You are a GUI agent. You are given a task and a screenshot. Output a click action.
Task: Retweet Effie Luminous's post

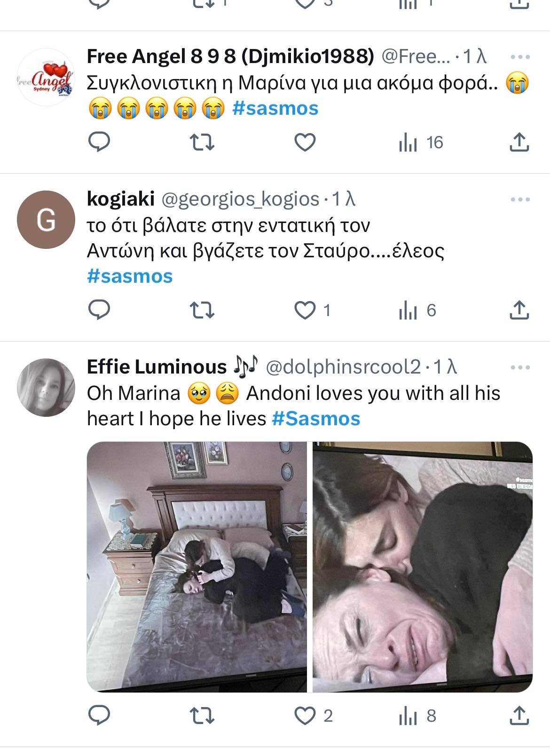click(x=202, y=716)
